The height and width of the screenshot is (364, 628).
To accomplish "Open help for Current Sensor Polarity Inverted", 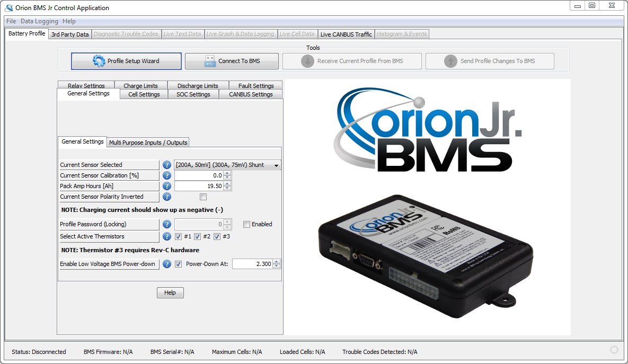I will (x=167, y=197).
